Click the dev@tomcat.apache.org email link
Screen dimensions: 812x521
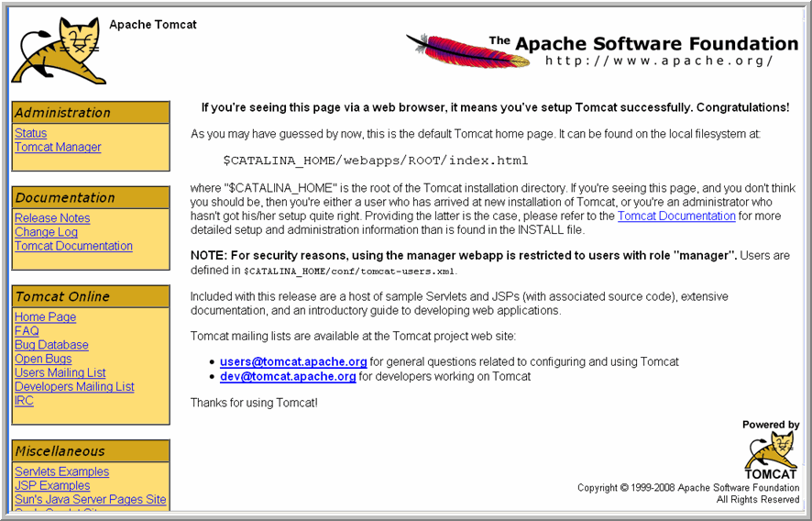(288, 377)
